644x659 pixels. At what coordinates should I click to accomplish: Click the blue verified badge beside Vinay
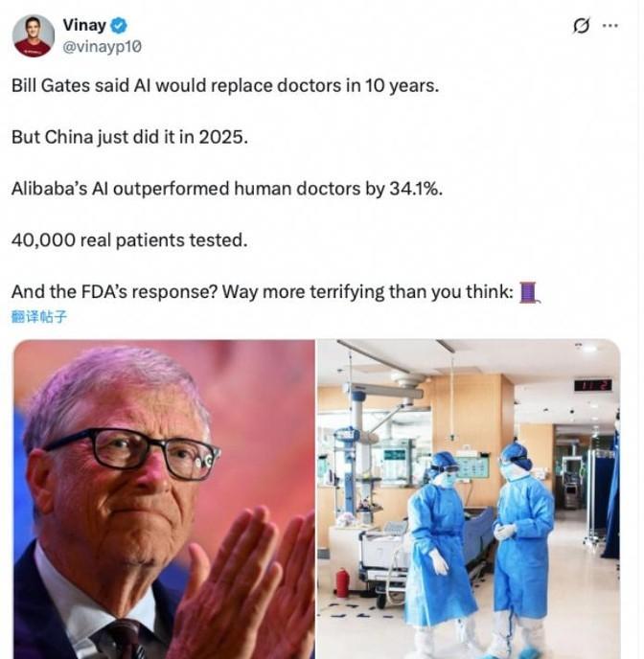click(x=119, y=26)
